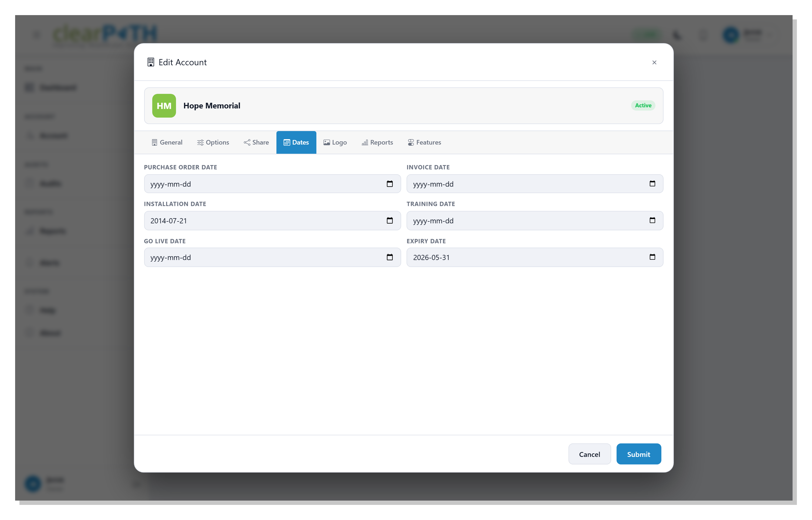812x520 pixels.
Task: View the Reports tab
Action: 377,142
